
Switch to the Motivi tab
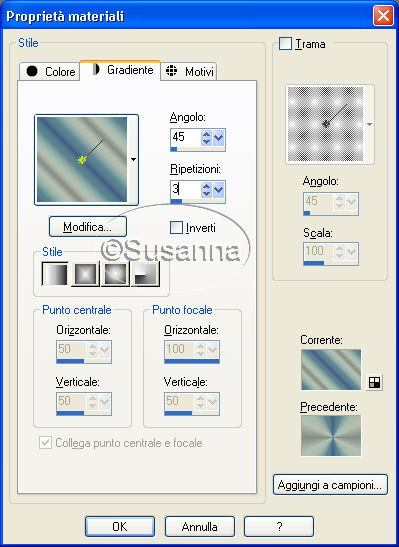click(x=189, y=72)
